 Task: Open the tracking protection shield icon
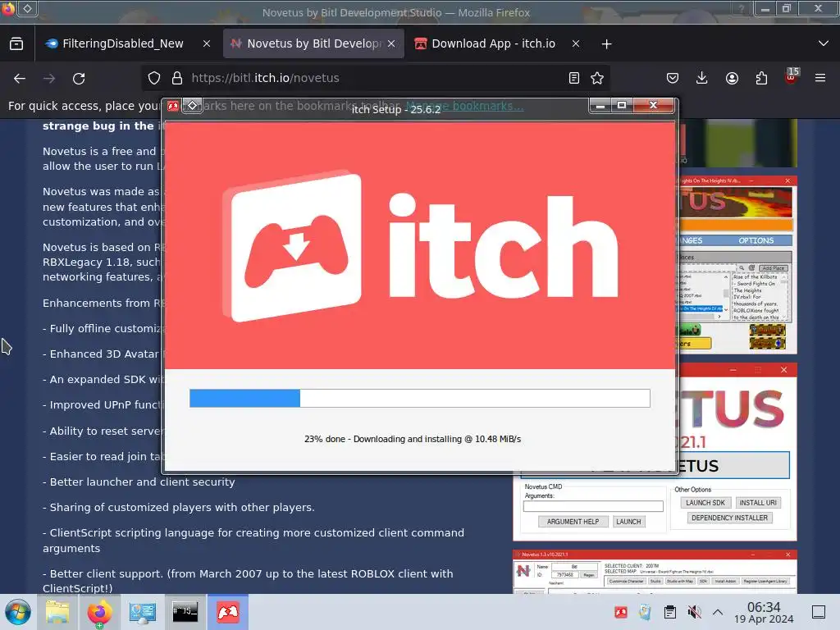pyautogui.click(x=154, y=78)
